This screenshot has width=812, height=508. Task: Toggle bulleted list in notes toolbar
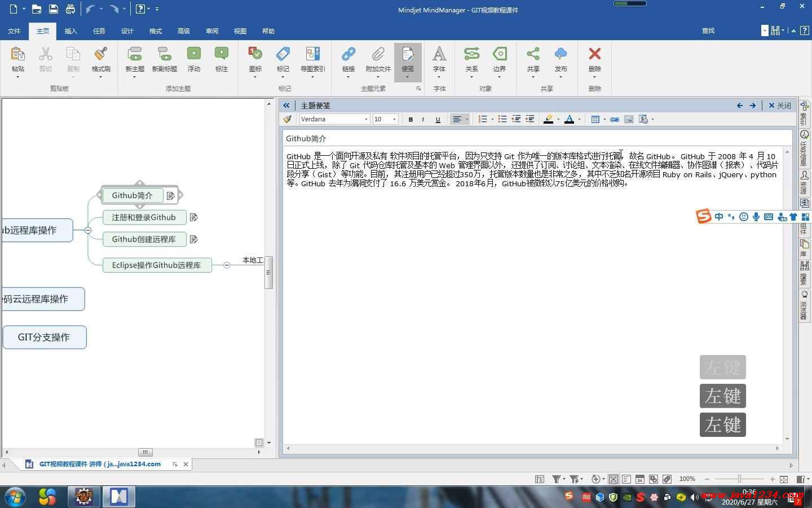[x=502, y=119]
